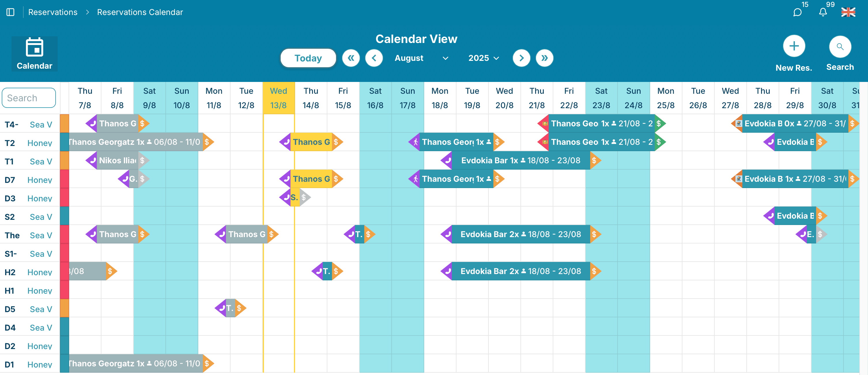Open the notifications bell

tap(823, 12)
